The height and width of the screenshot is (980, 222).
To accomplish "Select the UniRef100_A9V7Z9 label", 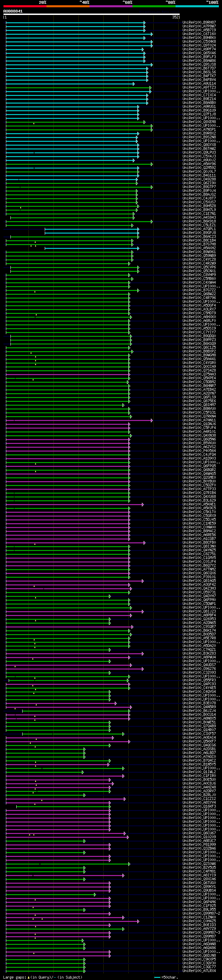I will point(199,929).
